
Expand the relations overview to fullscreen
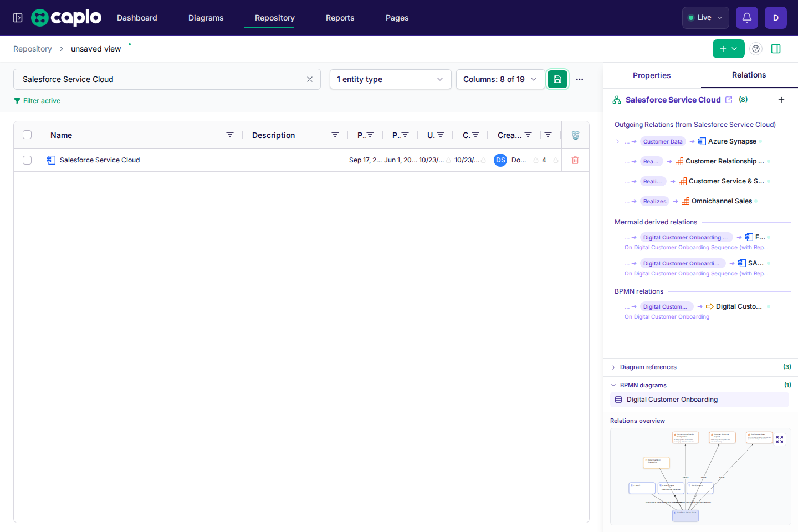click(x=780, y=439)
